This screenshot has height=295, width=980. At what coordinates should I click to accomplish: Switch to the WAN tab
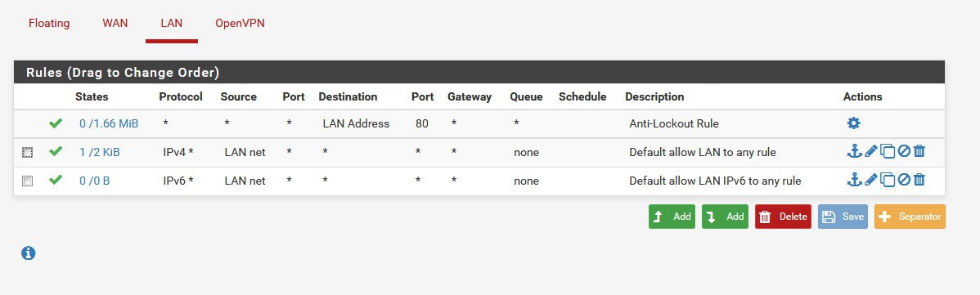coord(115,23)
